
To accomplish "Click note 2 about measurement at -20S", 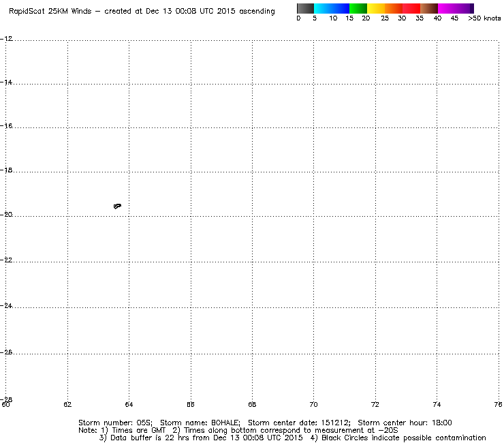I will (285, 431).
